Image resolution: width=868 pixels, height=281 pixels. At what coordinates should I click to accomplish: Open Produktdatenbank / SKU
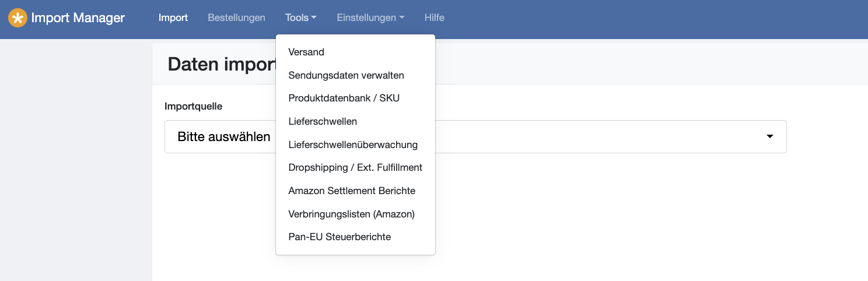[x=356, y=98]
